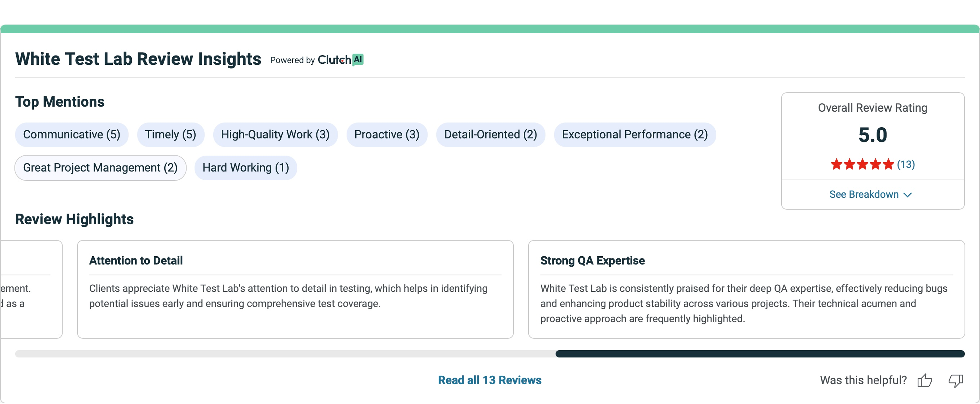Pick the Exceptional Performance (2) tag
This screenshot has width=980, height=404.
[x=635, y=135]
